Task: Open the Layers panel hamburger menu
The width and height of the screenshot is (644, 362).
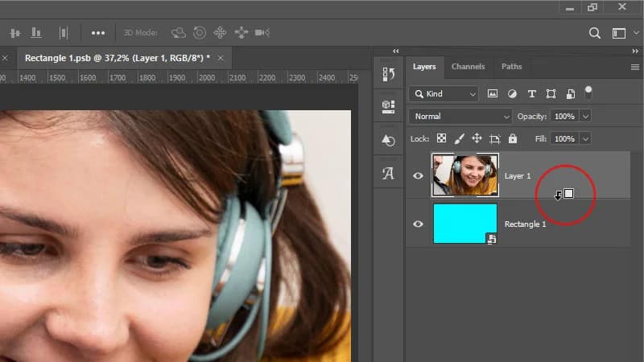Action: [x=635, y=68]
